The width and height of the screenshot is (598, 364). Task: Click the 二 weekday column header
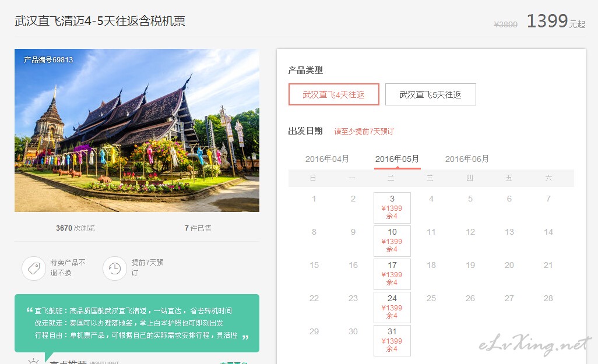tap(391, 178)
